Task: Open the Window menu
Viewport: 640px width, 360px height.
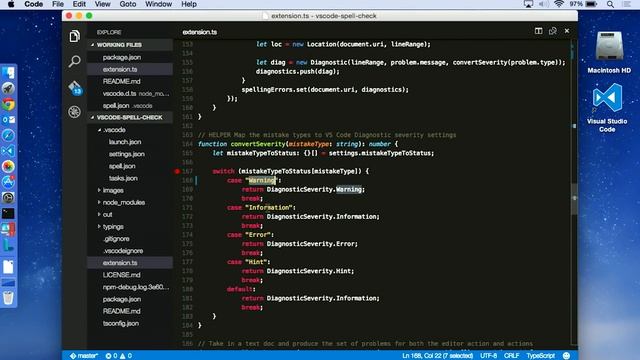Action: pyautogui.click(x=158, y=4)
